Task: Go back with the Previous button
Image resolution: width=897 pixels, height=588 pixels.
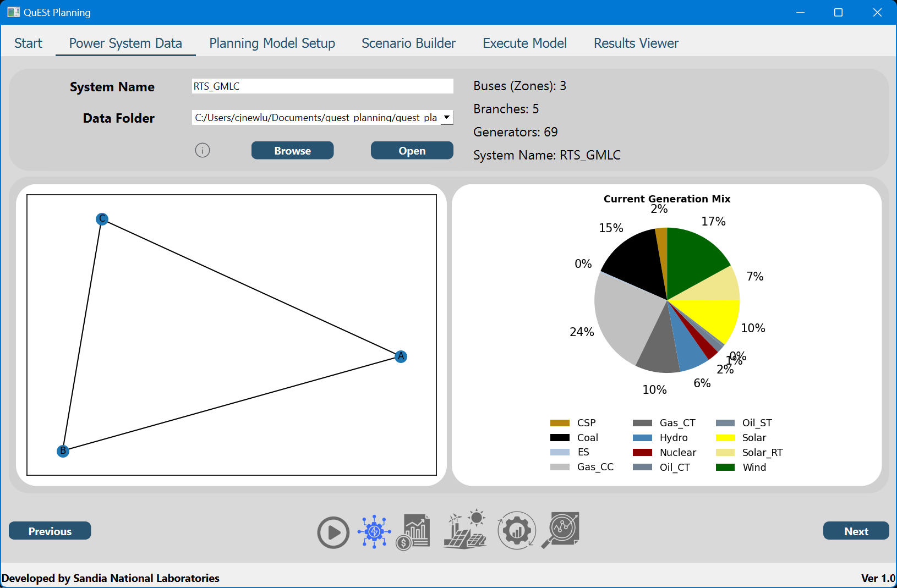Action: click(x=50, y=531)
